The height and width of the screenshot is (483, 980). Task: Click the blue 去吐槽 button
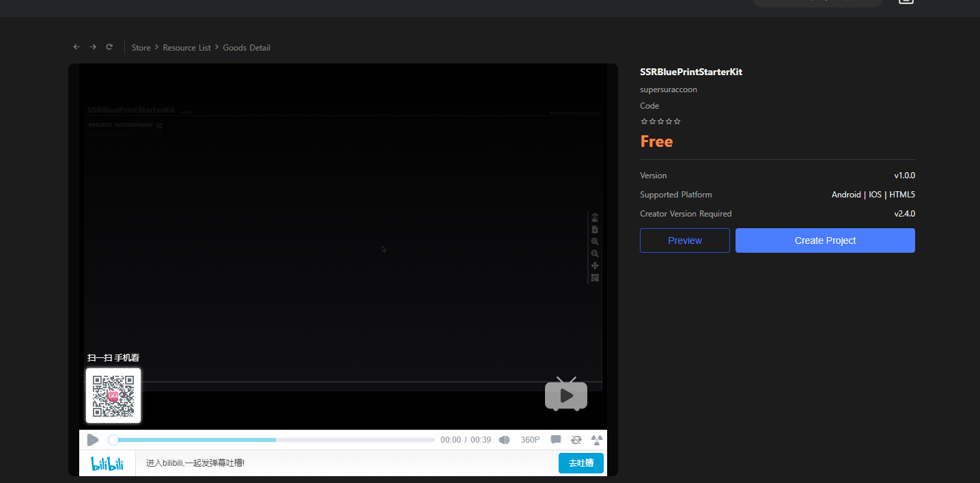point(581,463)
